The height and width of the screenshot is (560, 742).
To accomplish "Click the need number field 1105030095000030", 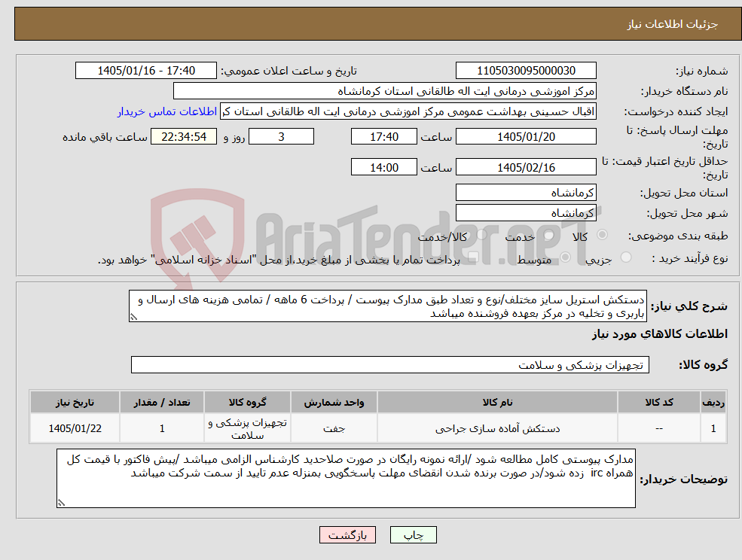I will tap(526, 71).
